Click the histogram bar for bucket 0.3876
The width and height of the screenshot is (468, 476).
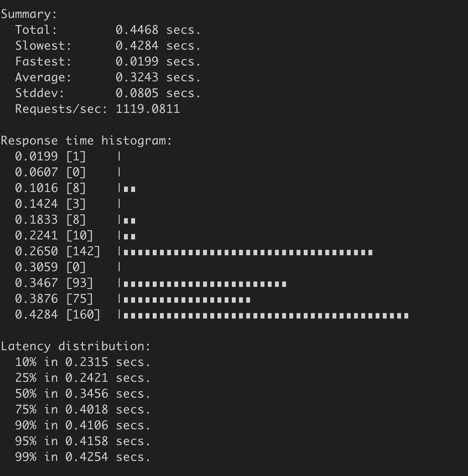pos(187,299)
